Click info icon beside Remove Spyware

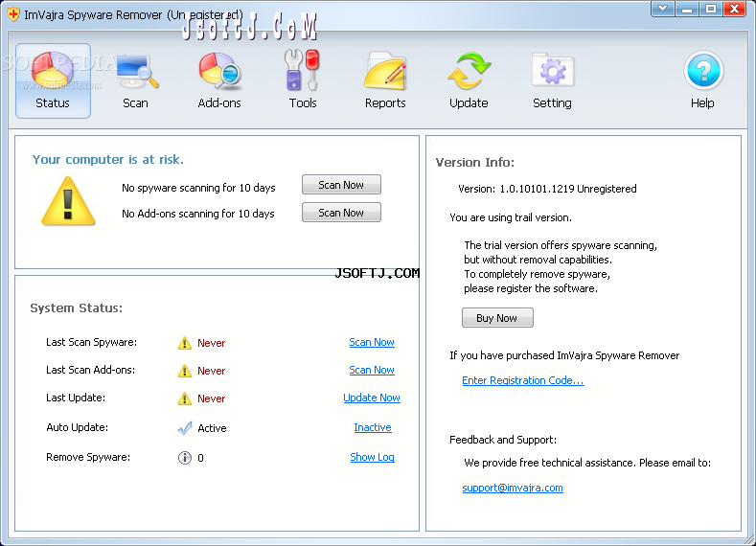click(185, 458)
